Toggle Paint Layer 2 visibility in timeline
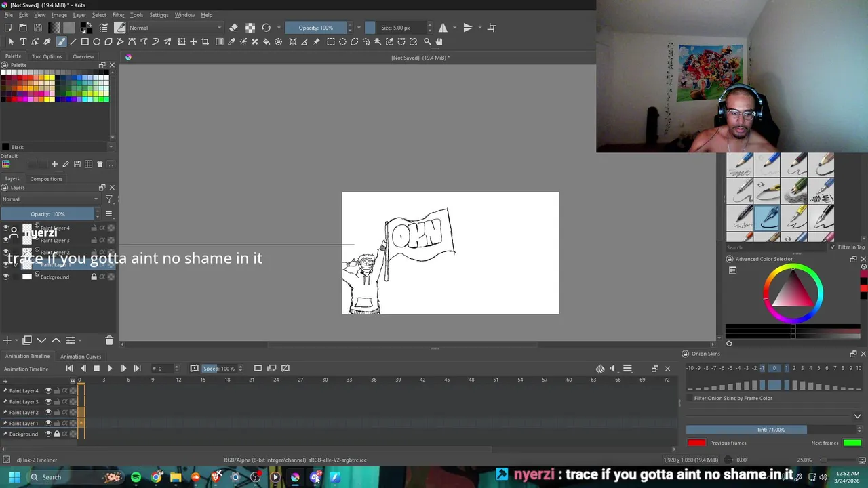 [48, 412]
